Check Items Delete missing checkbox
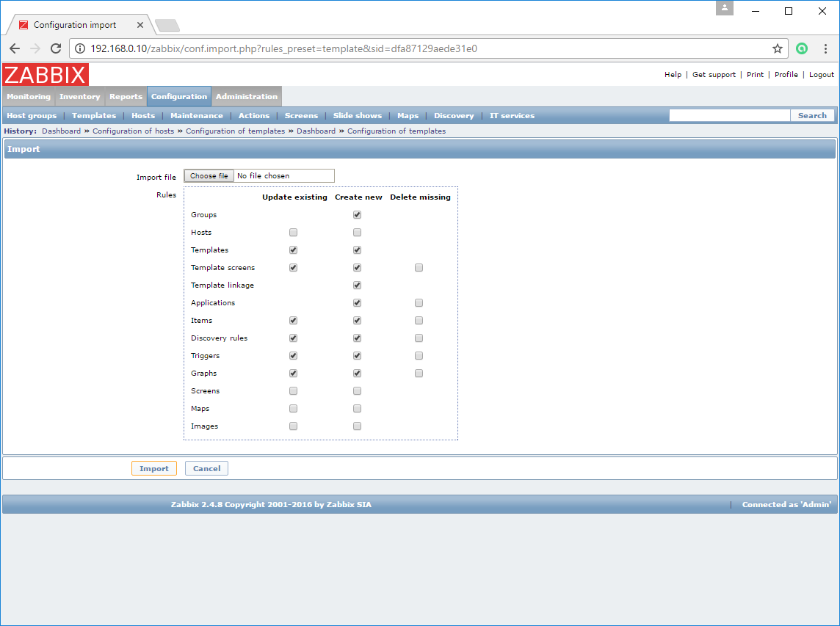 coord(419,321)
